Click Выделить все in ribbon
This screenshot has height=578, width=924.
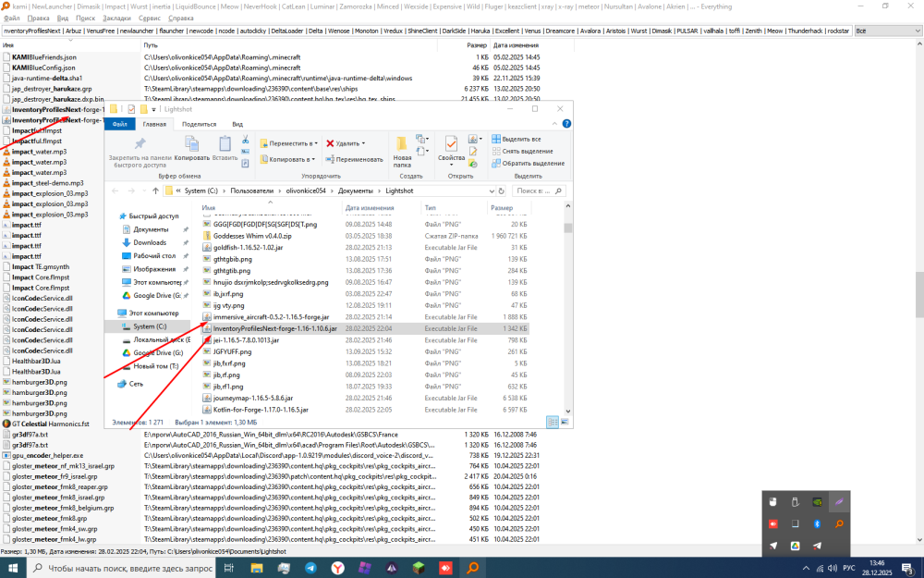(517, 139)
